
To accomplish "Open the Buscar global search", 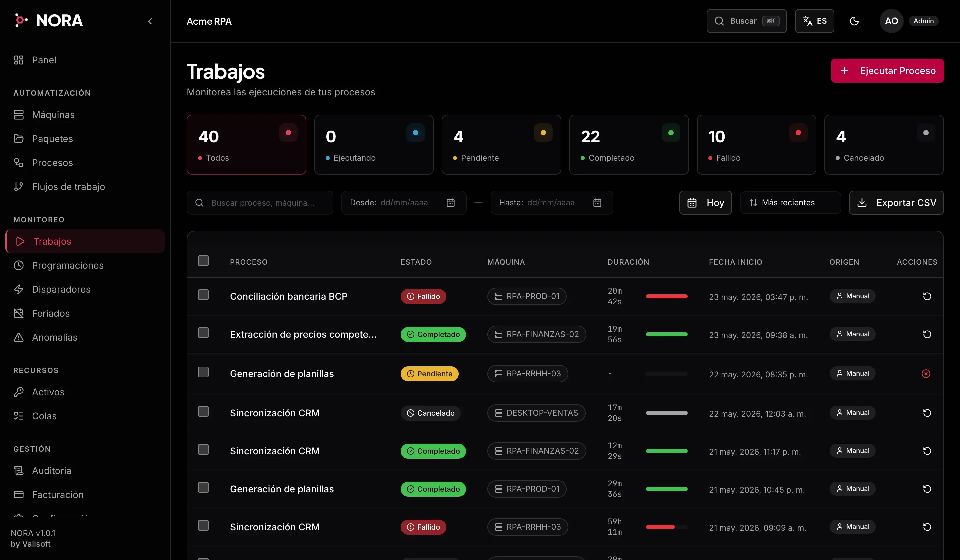I will (746, 21).
